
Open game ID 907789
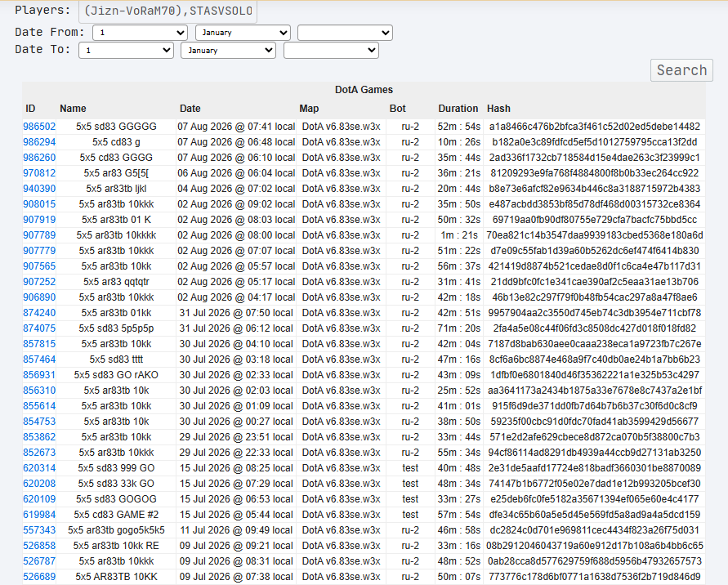[39, 235]
